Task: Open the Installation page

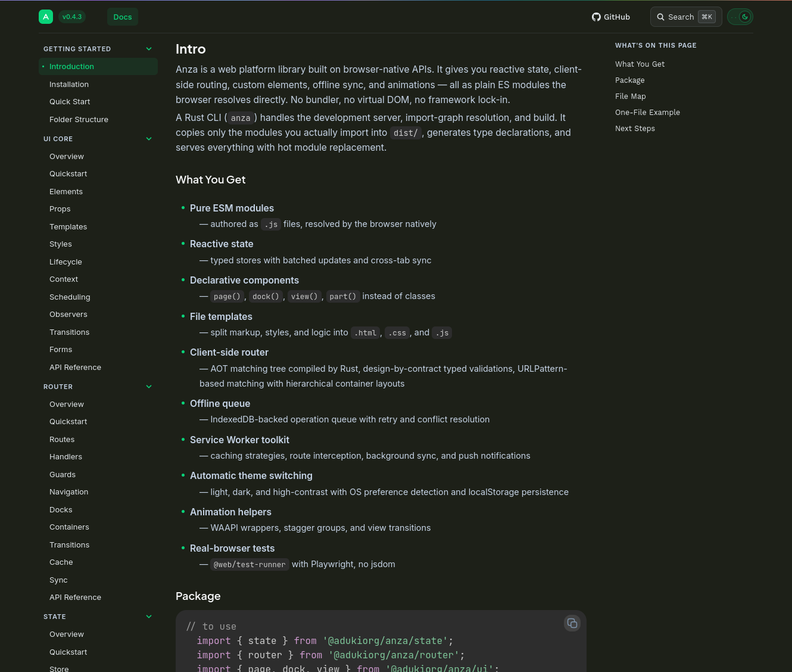Action: [x=69, y=85]
